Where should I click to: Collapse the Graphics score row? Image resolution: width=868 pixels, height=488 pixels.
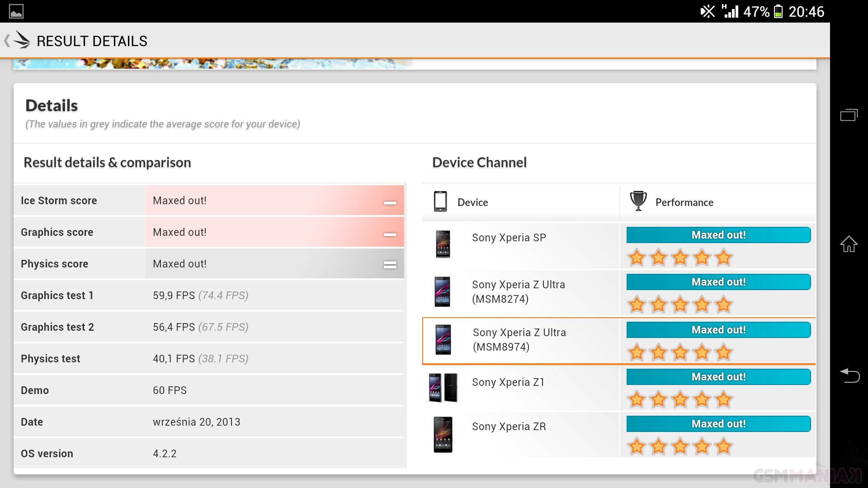(x=390, y=234)
